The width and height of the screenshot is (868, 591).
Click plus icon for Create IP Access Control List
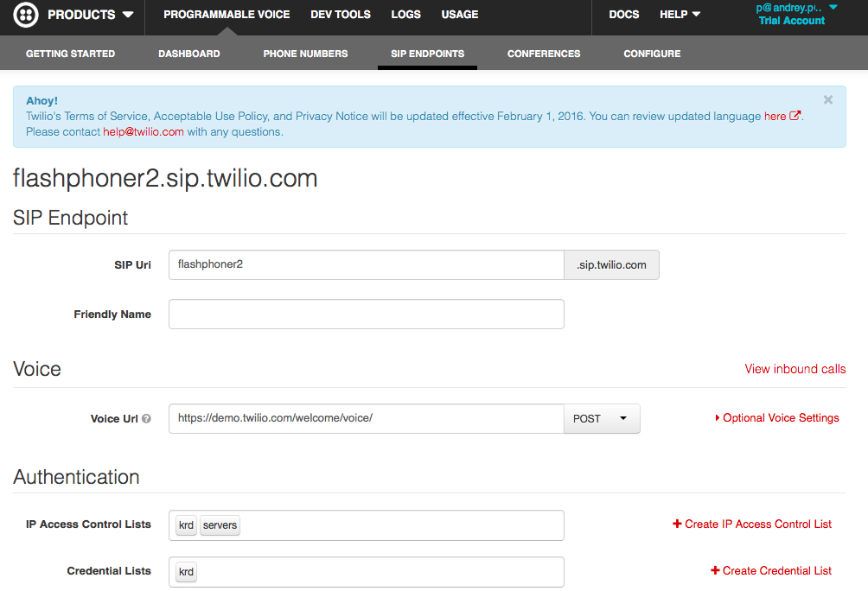676,524
